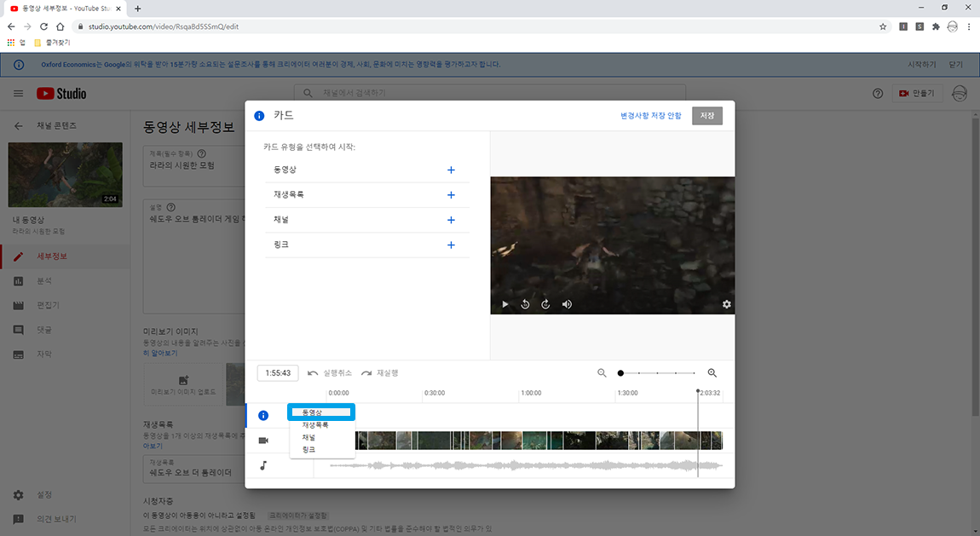Rewind the preview 10 seconds

point(525,304)
